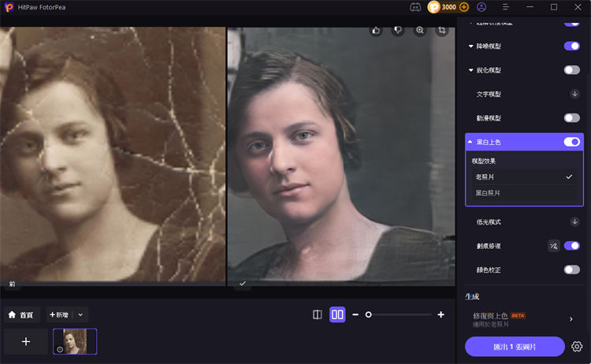This screenshot has height=364, width=591.
Task: Open the scratch brush icon next to 刮痕修復
Action: point(554,246)
